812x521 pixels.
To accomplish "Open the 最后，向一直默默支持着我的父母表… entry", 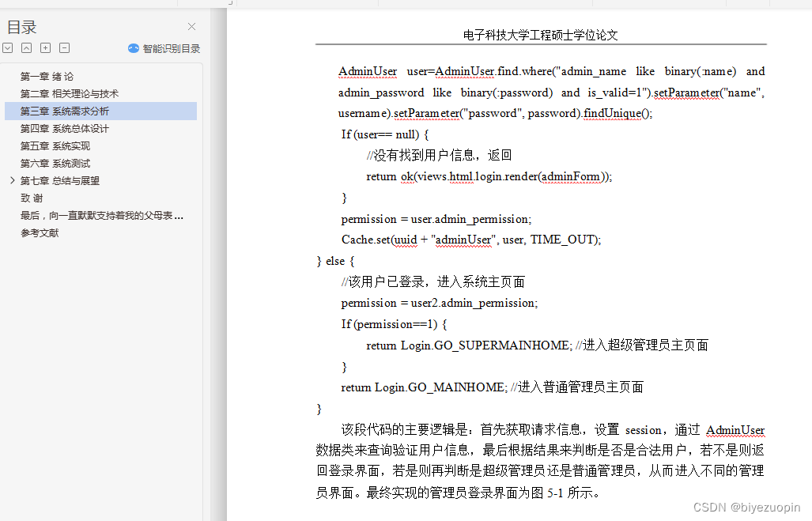I will [x=101, y=216].
